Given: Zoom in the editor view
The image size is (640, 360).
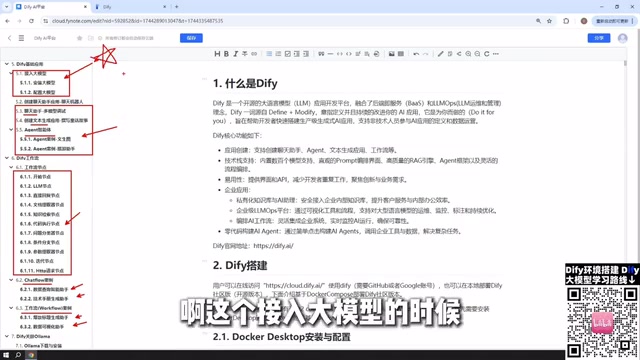Looking at the screenshot, I should [468, 54].
